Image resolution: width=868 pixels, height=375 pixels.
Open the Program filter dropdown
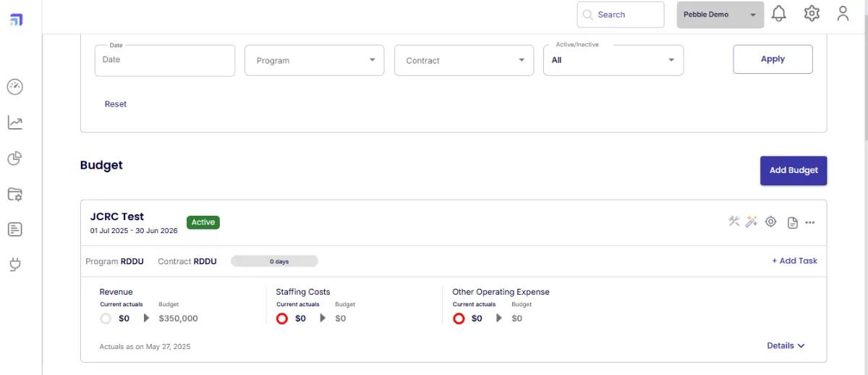(x=315, y=61)
